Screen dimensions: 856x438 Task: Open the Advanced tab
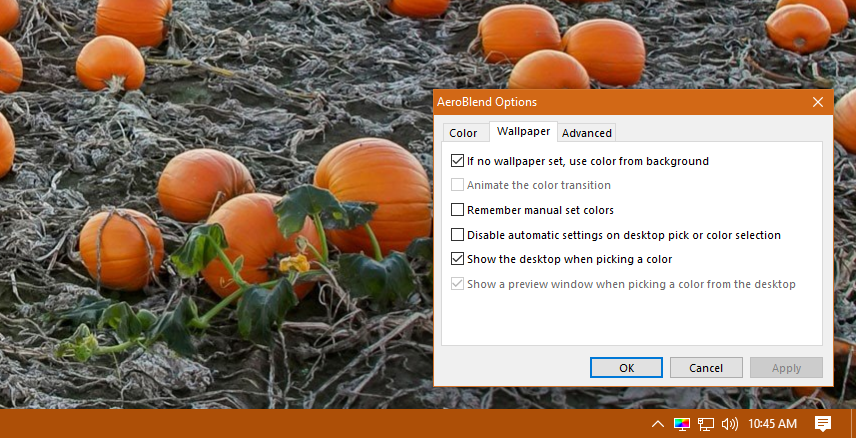tap(587, 133)
